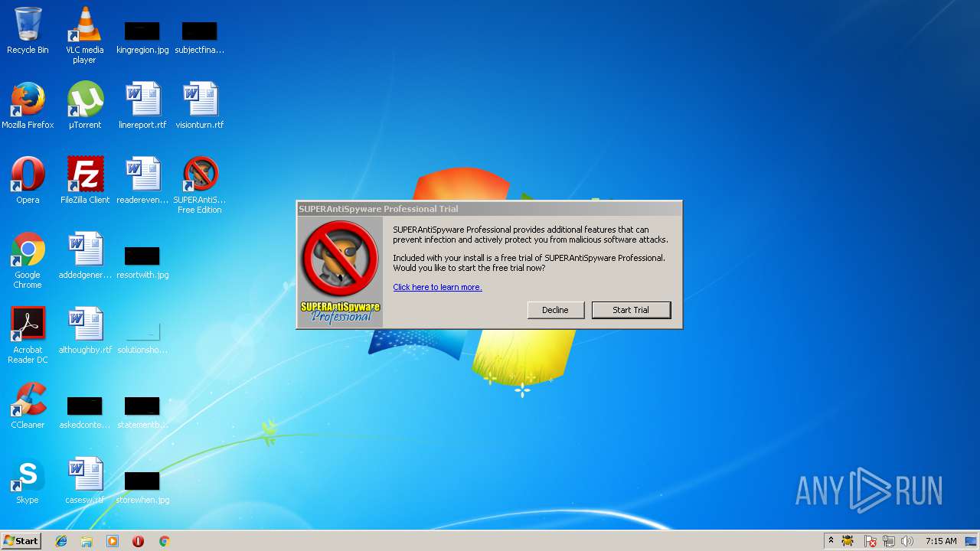
Task: Select the visionturn.rtf document
Action: coord(200,106)
